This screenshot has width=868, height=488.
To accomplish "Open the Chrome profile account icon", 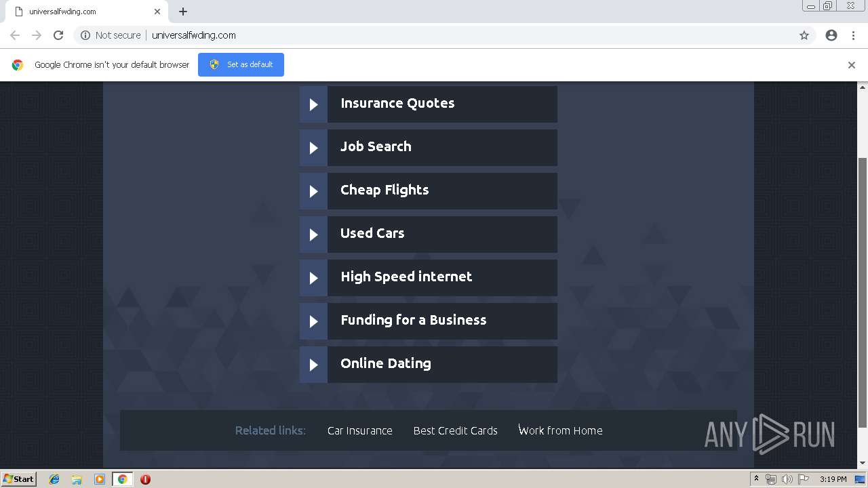I will [831, 35].
